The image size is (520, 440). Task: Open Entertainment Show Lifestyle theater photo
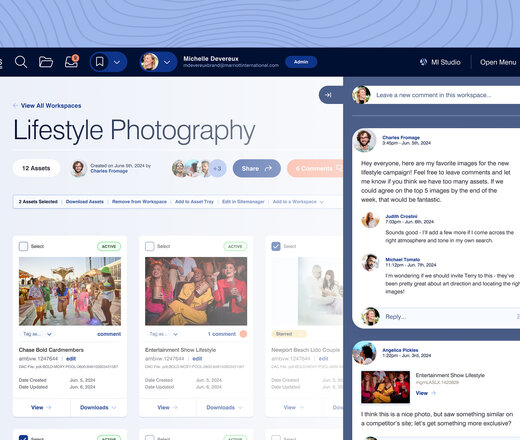pos(196,291)
